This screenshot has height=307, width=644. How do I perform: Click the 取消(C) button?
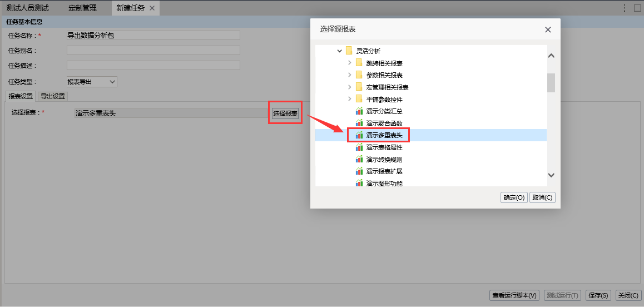tap(543, 197)
